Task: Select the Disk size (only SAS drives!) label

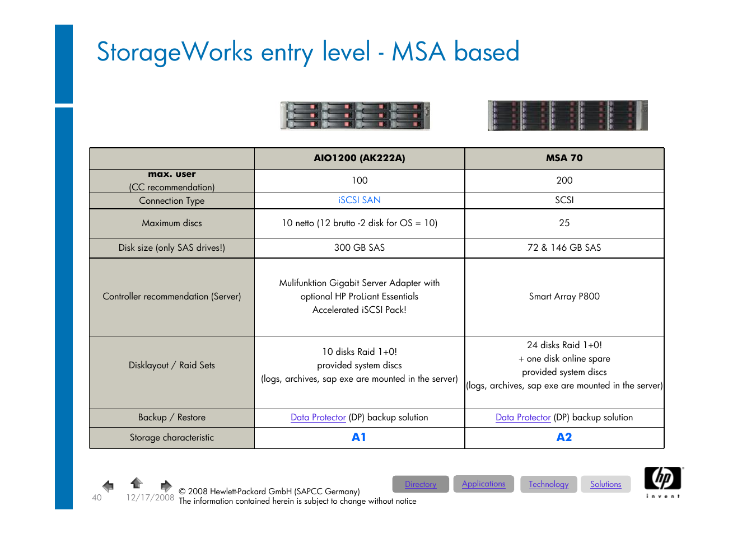Action: [172, 247]
